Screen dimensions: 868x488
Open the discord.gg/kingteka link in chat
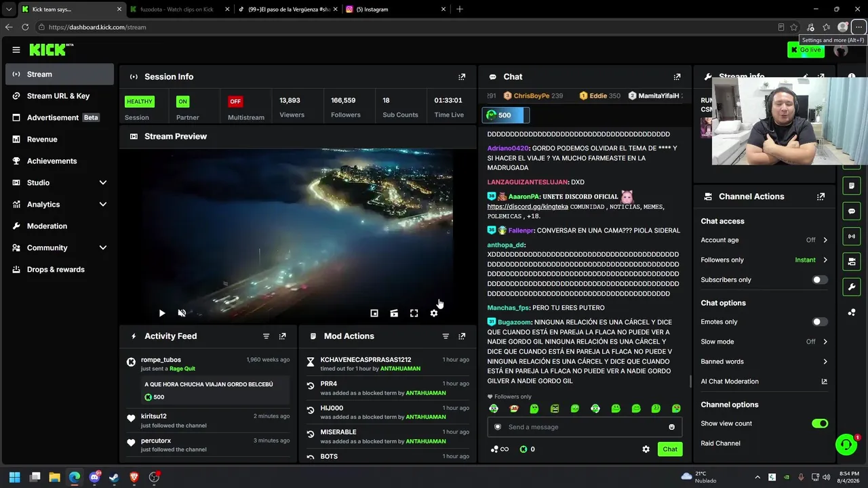[528, 207]
